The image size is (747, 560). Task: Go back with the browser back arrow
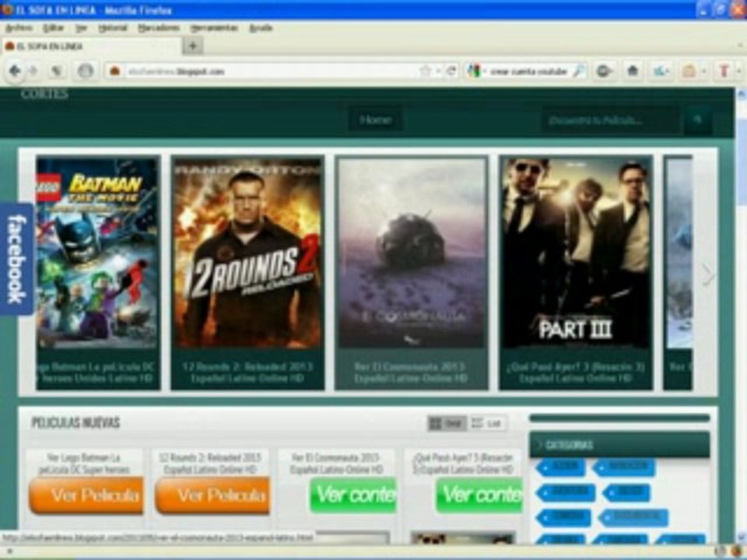tap(14, 71)
